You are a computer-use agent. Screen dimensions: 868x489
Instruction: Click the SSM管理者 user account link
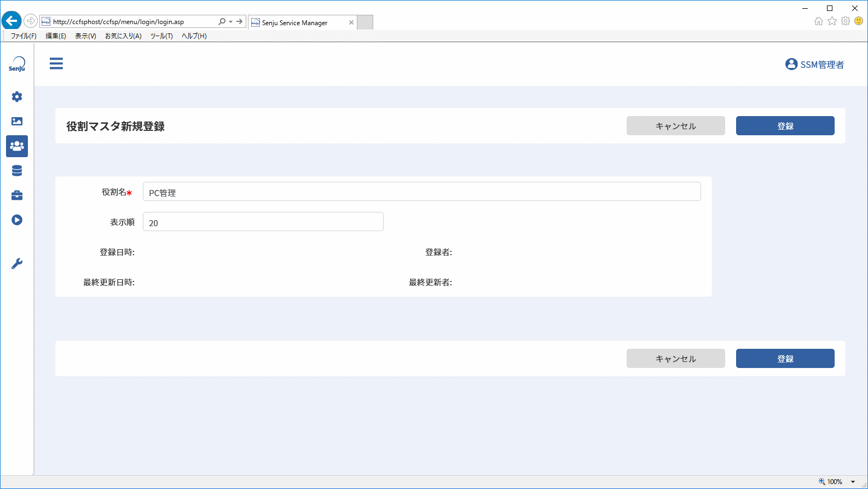[814, 65]
